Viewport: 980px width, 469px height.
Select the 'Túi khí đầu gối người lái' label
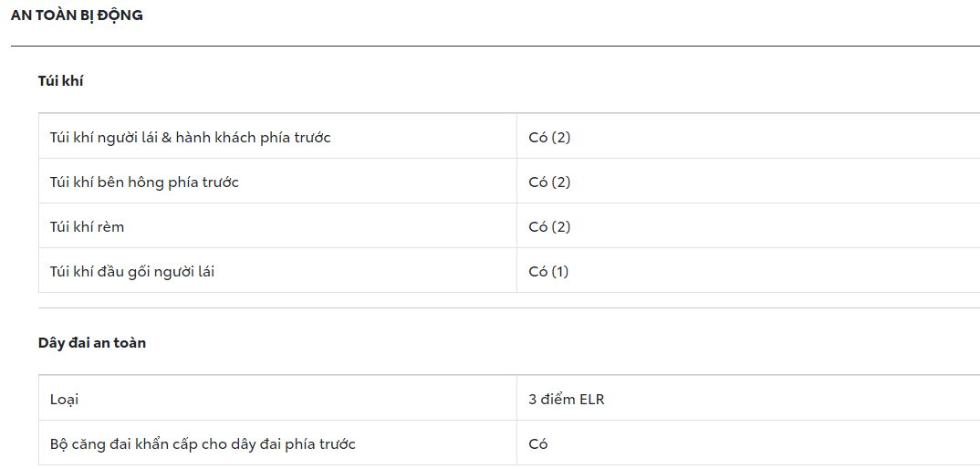pyautogui.click(x=132, y=272)
